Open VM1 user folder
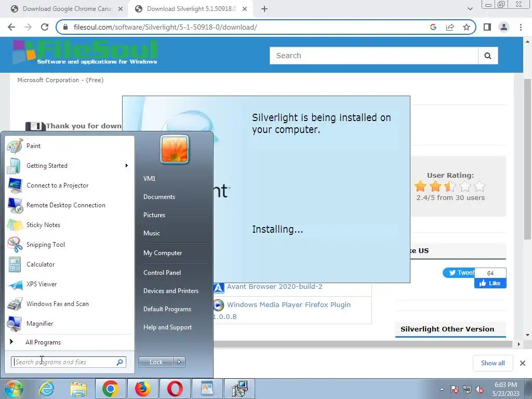Image resolution: width=532 pixels, height=399 pixels. click(149, 179)
